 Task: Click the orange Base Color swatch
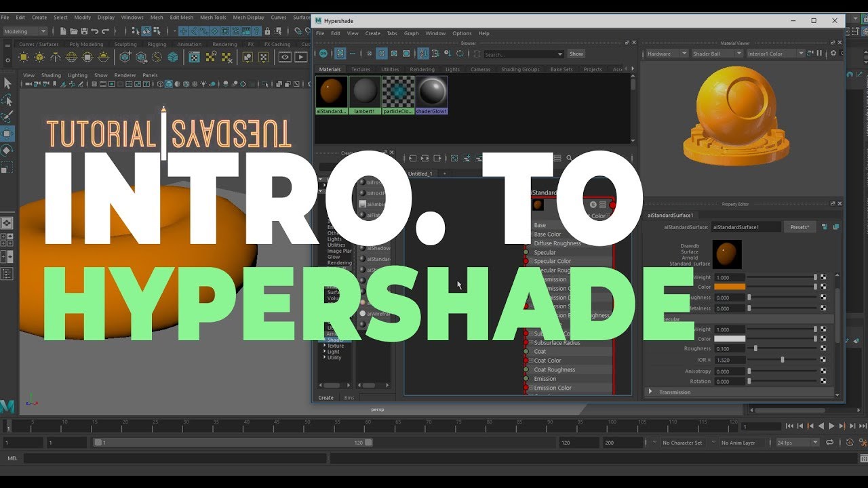[x=730, y=287]
